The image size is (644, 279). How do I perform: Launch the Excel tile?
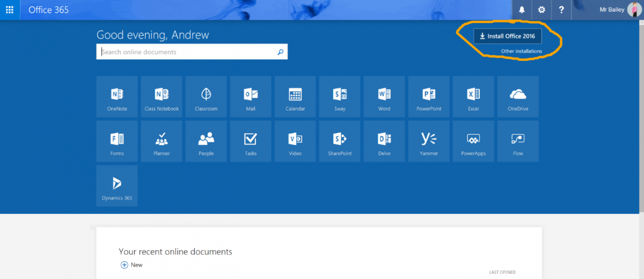[473, 97]
